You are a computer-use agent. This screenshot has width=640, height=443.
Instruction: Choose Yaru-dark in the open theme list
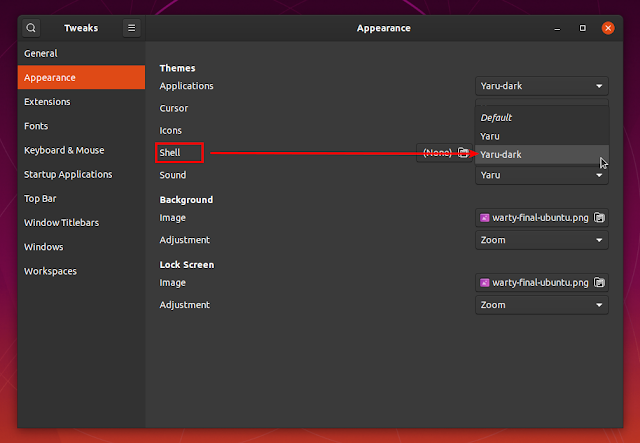(542, 155)
